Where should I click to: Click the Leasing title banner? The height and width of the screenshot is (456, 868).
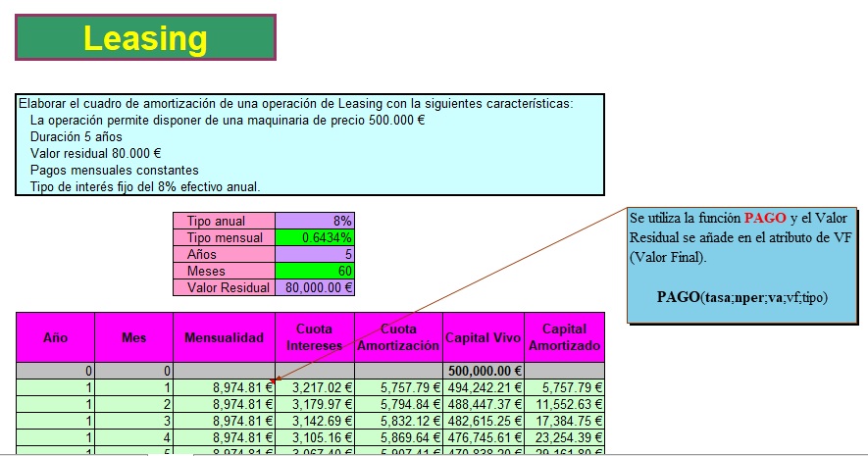[x=145, y=37]
